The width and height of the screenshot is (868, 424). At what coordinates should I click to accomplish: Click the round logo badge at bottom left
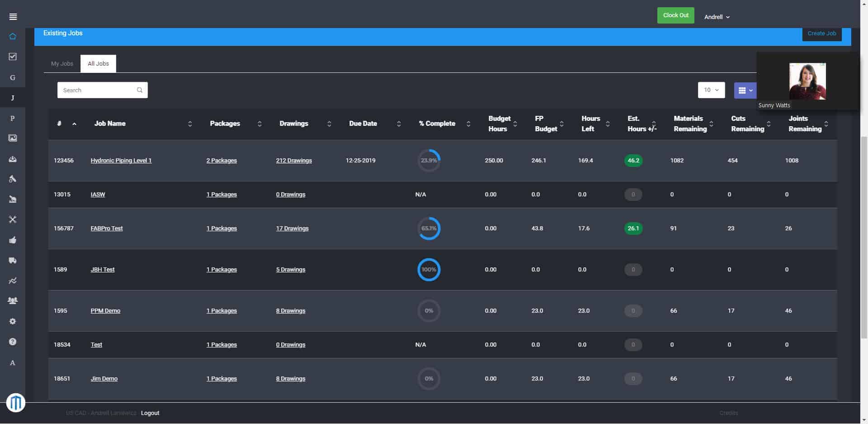[x=16, y=402]
